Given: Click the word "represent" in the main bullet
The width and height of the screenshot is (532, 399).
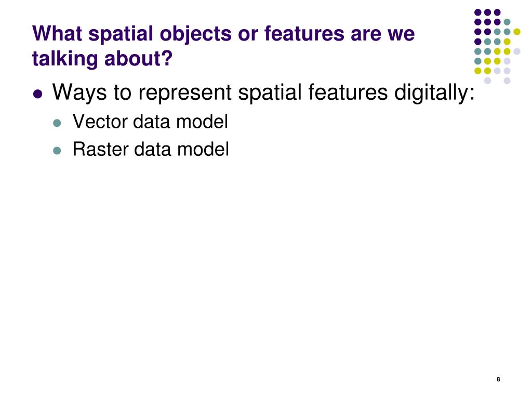Looking at the screenshot, I should (185, 93).
